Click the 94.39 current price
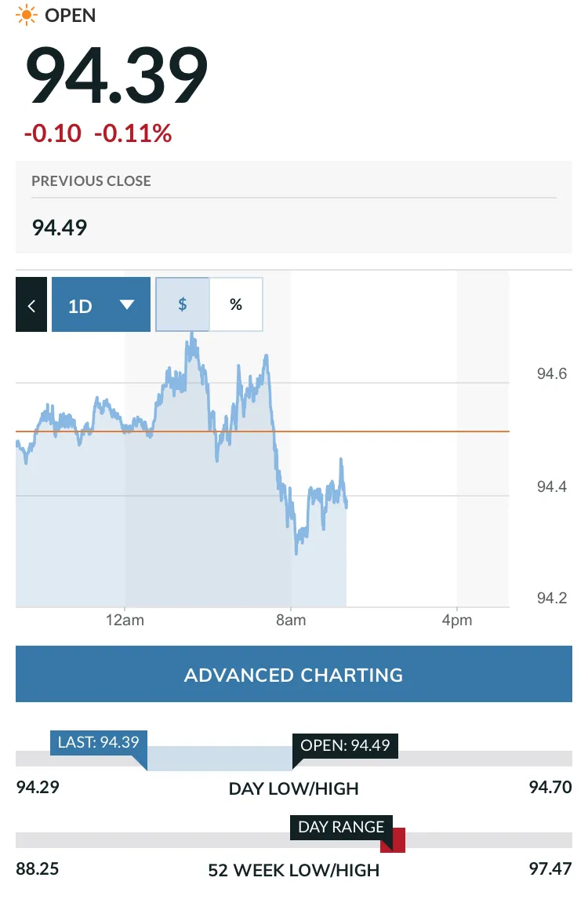Screen dimensions: 588x903 pos(116,75)
